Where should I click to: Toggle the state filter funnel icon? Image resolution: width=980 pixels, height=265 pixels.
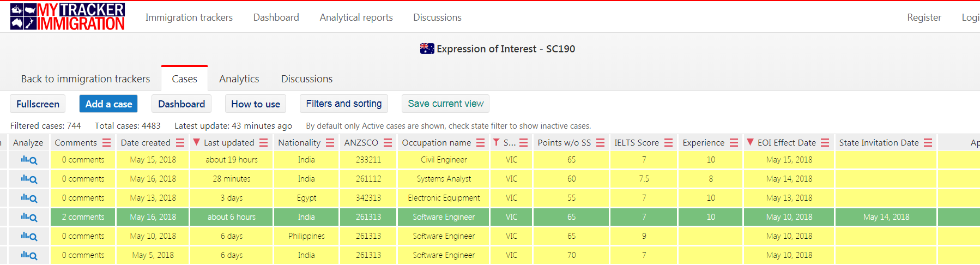(496, 142)
